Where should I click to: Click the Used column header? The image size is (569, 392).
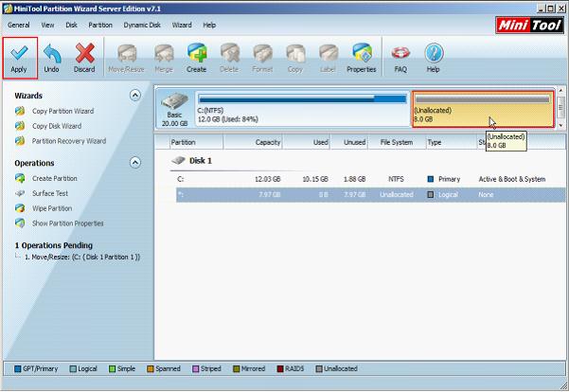[307, 142]
